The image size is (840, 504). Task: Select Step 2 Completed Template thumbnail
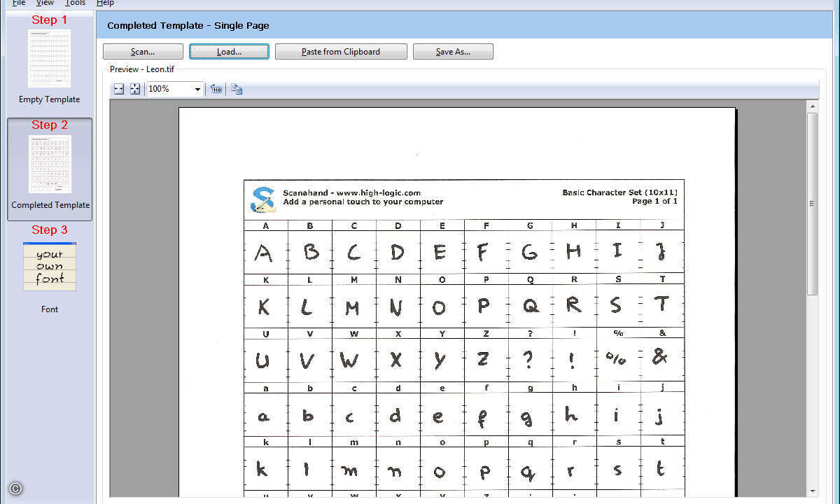pos(50,164)
